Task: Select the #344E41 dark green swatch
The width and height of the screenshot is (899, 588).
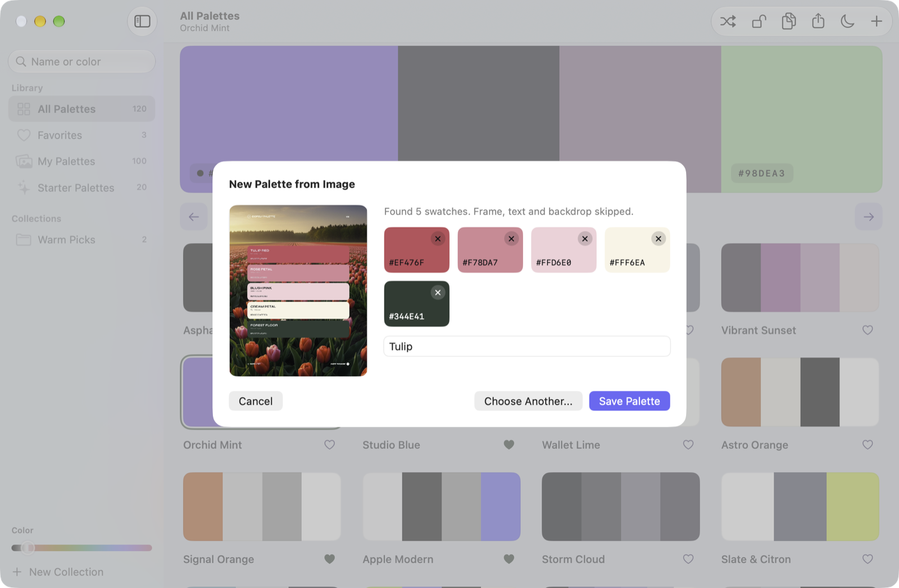Action: click(x=416, y=304)
